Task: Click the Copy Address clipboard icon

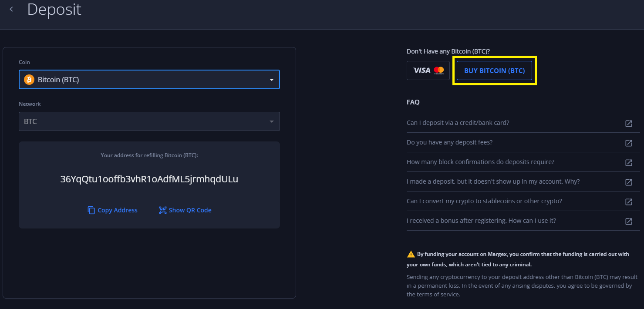Action: point(91,210)
